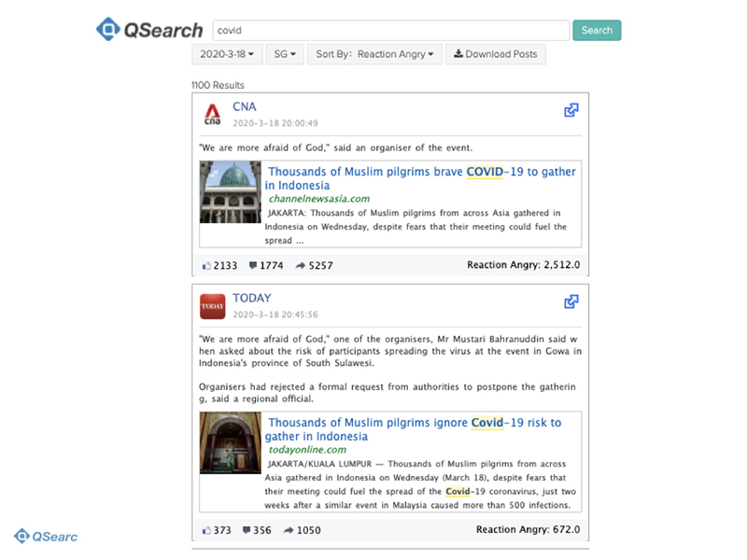Click 'Reaction Angry: 672.0' text

(x=528, y=529)
